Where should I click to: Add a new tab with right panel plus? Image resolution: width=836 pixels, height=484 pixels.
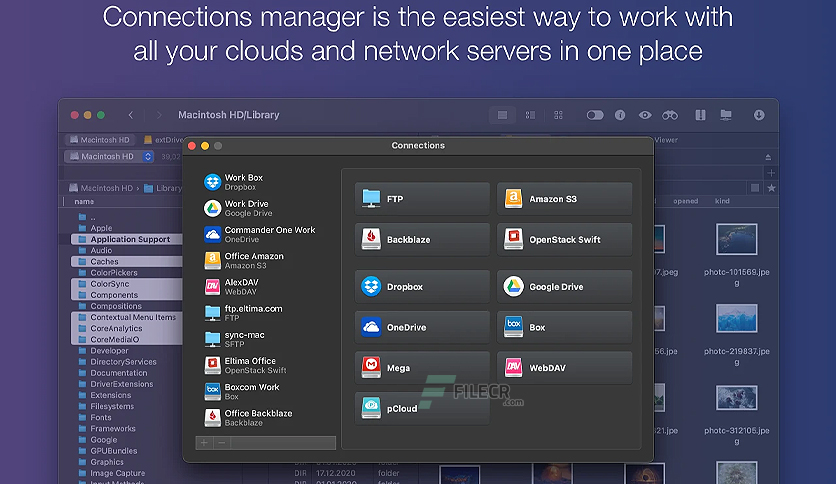pyautogui.click(x=771, y=173)
